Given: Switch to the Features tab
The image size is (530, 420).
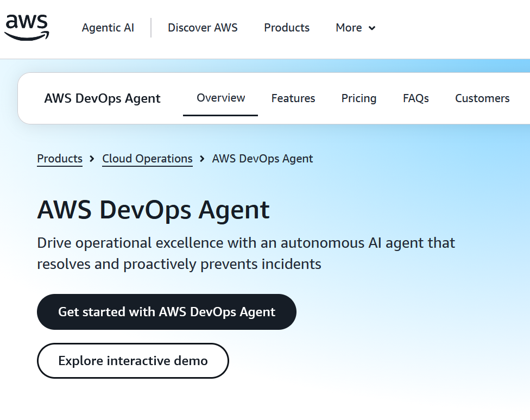Looking at the screenshot, I should click(x=293, y=98).
